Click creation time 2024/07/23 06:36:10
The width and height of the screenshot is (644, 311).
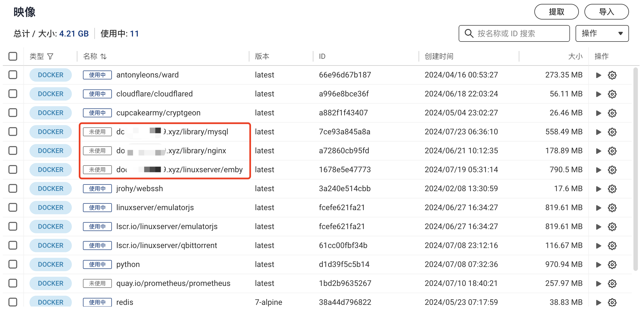click(x=461, y=132)
